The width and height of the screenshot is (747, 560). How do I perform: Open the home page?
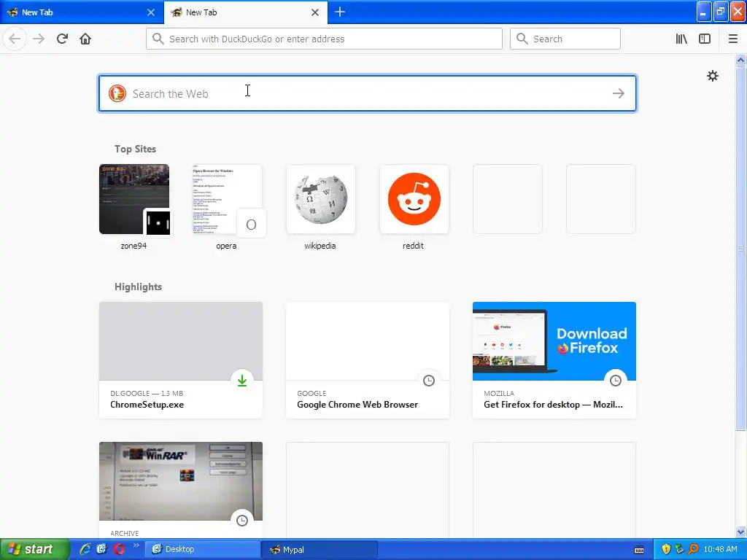coord(85,39)
